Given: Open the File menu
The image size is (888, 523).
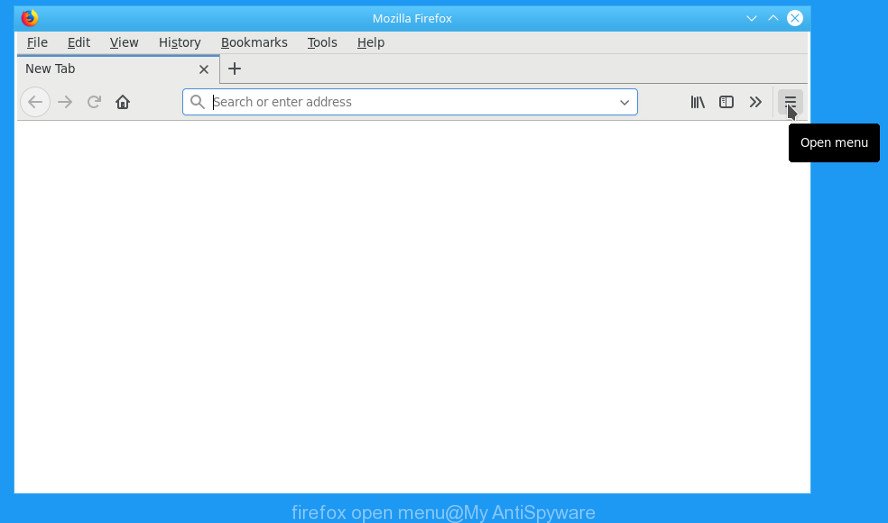Looking at the screenshot, I should coord(37,42).
